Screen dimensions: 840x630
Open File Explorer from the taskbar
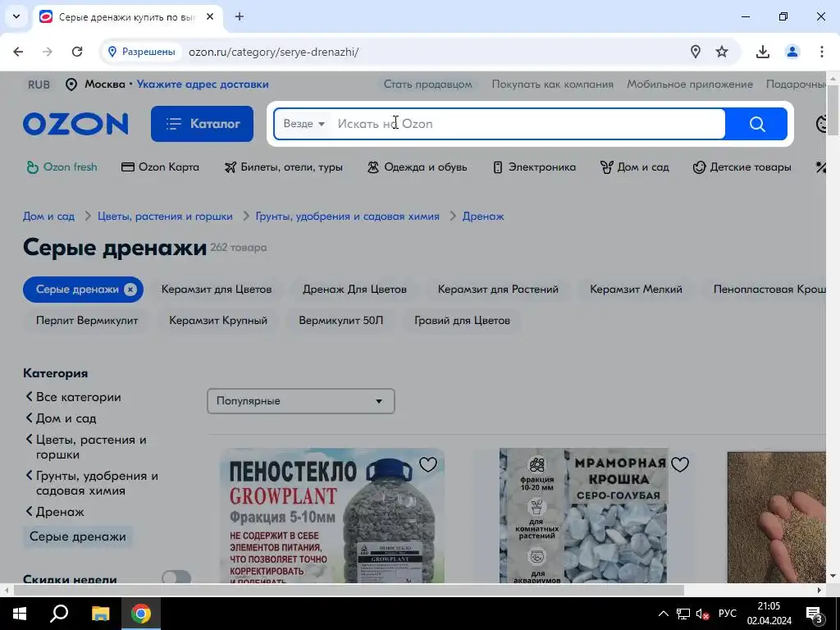[100, 614]
